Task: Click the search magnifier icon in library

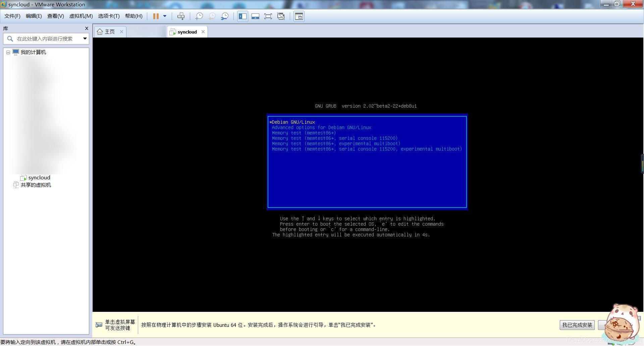Action: point(10,39)
